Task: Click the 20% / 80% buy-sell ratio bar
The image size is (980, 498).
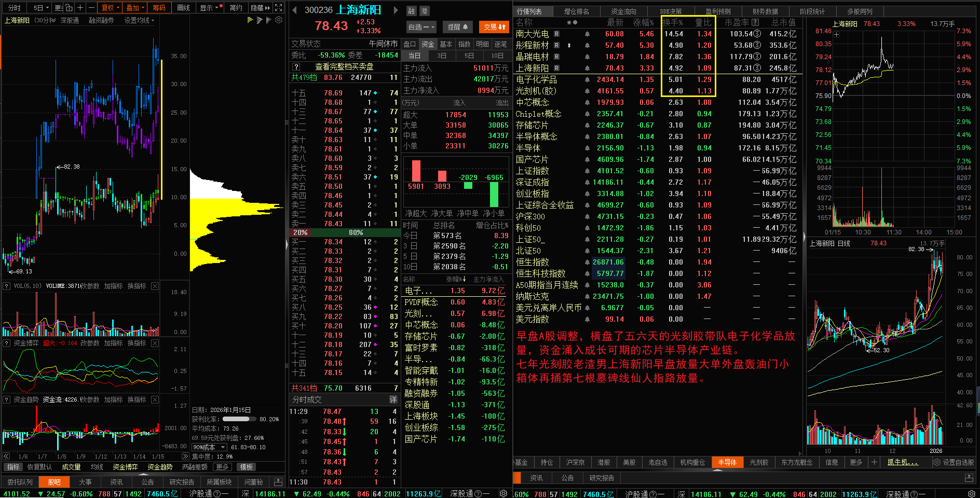Action: [345, 232]
